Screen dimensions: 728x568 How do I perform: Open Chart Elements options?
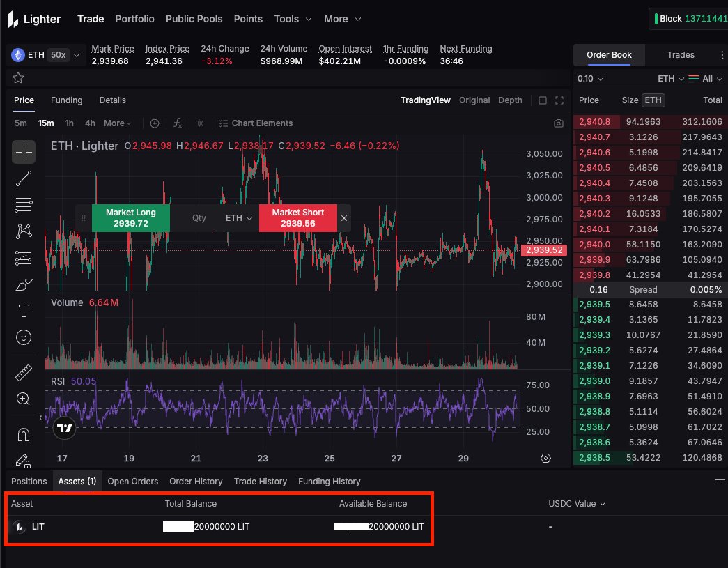pos(256,123)
